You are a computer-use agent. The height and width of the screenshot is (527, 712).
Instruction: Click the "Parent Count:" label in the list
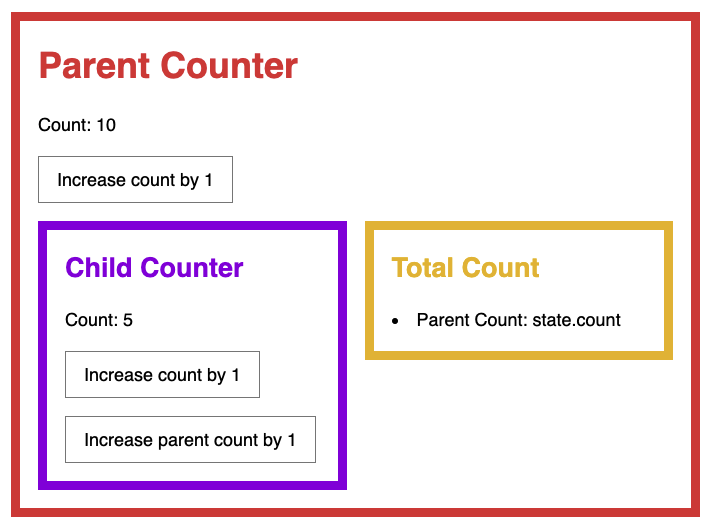(470, 320)
